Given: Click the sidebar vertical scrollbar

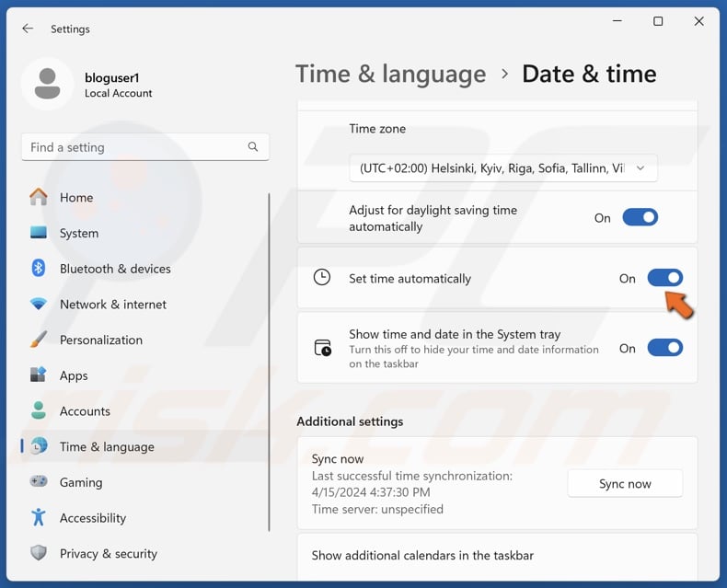Looking at the screenshot, I should (x=269, y=362).
